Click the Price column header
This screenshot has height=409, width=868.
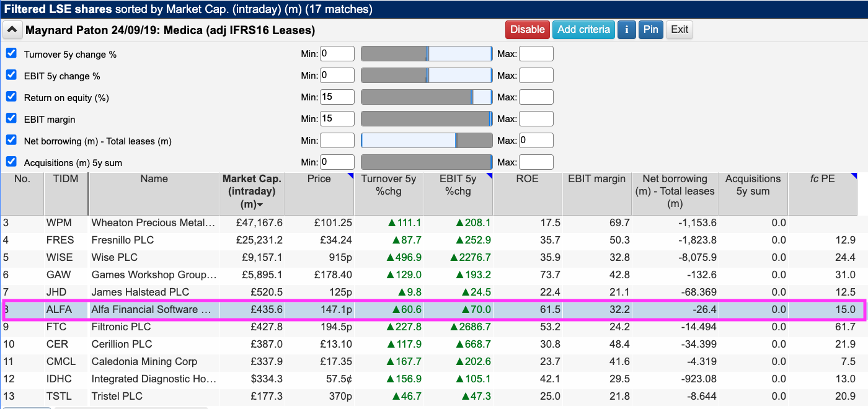(319, 179)
